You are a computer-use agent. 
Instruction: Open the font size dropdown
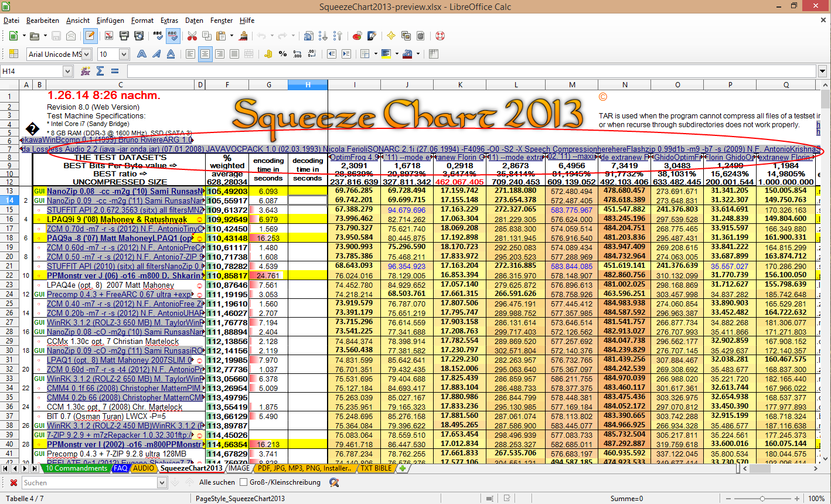(124, 55)
